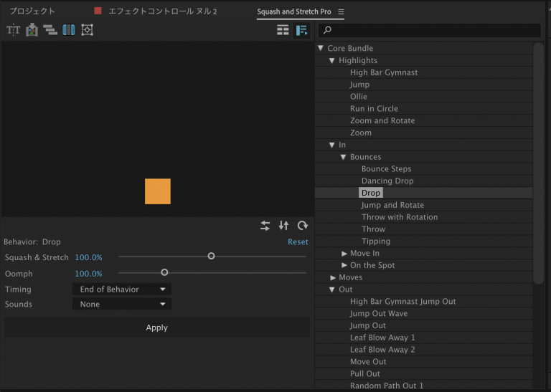551x392 pixels.
Task: Switch to tree view layout
Action: pyautogui.click(x=301, y=30)
